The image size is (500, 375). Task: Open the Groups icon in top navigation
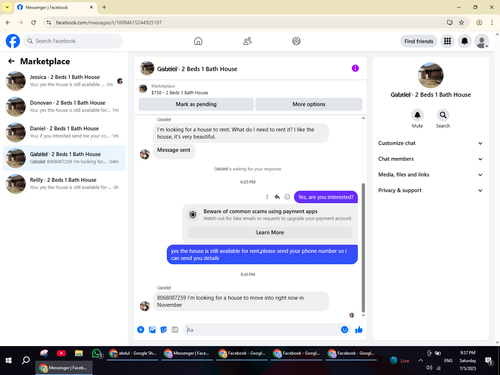click(x=296, y=41)
